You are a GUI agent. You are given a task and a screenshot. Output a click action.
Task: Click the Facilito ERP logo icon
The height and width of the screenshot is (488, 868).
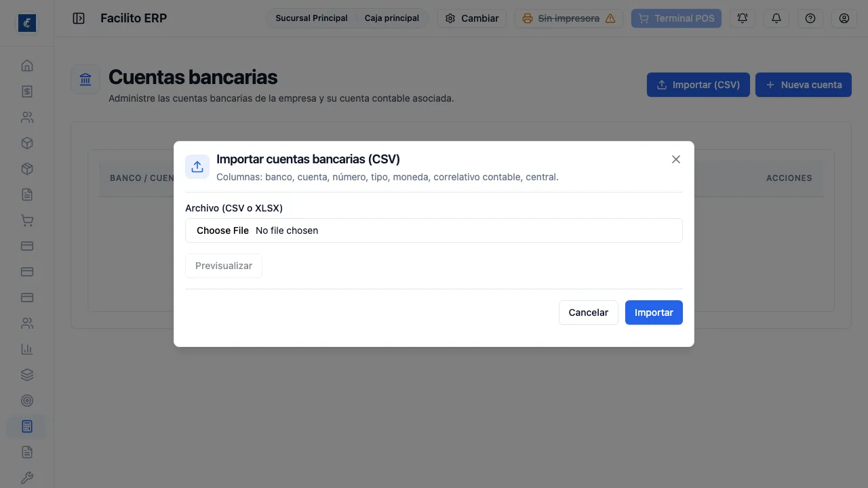coord(27,23)
